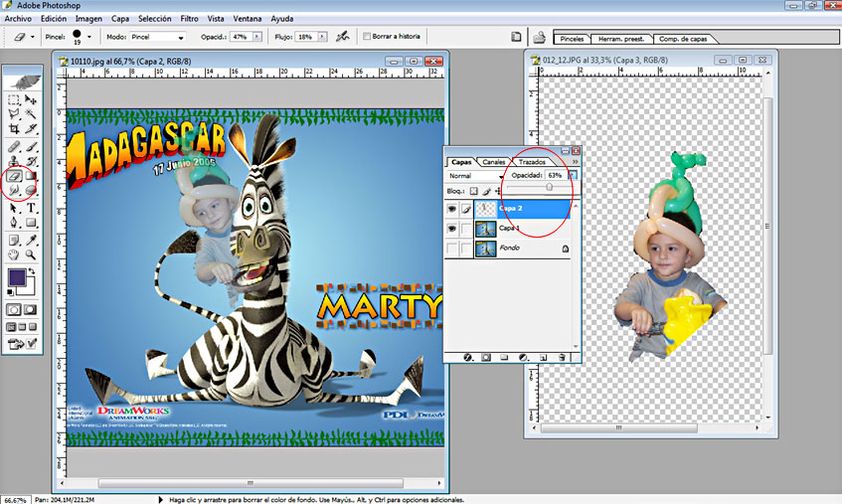The height and width of the screenshot is (504, 842).
Task: Open the Normal blend mode dropdown
Action: [476, 176]
